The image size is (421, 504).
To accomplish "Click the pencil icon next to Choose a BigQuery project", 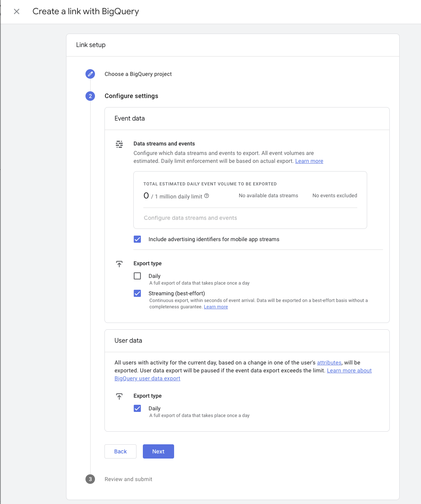I will 90,74.
